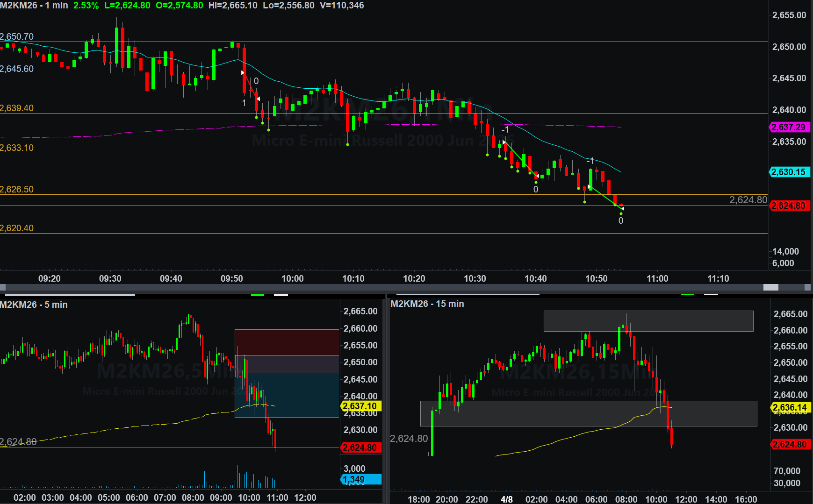Click the 2,650.70 horizontal level label
The width and height of the screenshot is (813, 504).
tap(17, 36)
